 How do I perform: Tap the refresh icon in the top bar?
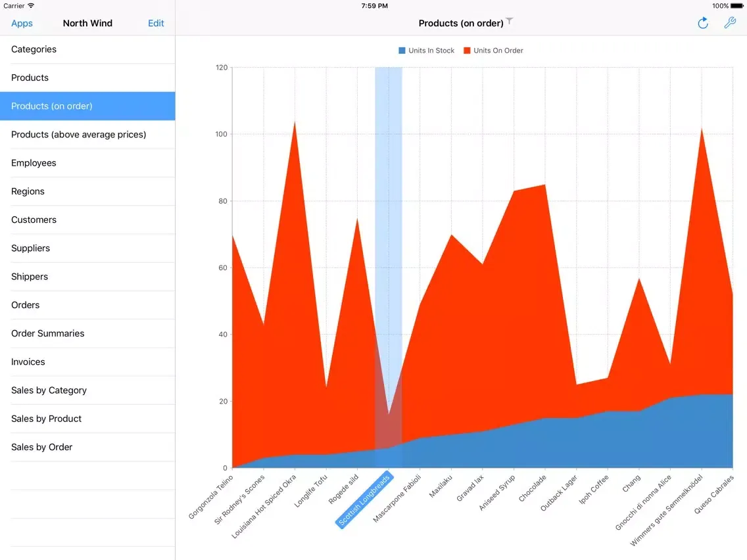[x=703, y=23]
